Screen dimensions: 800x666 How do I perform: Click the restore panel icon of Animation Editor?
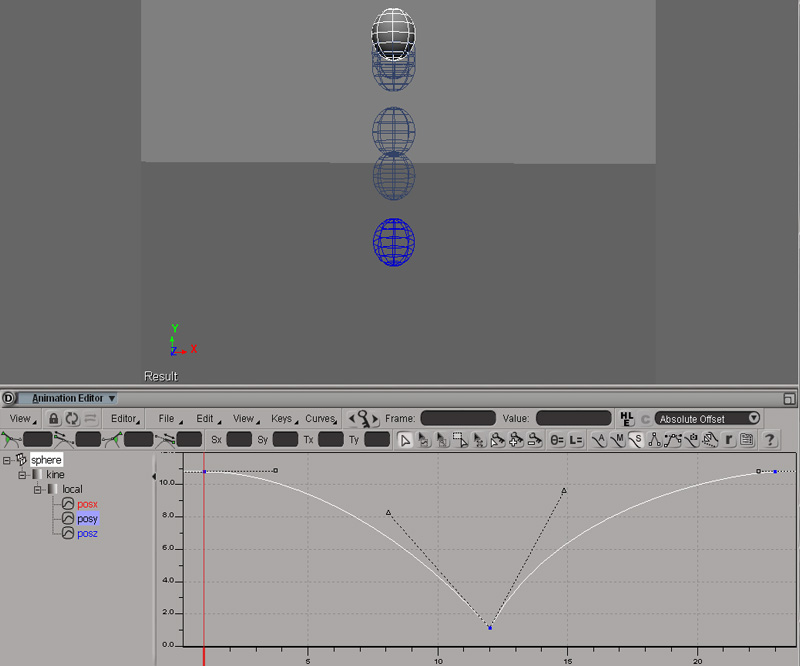(789, 399)
